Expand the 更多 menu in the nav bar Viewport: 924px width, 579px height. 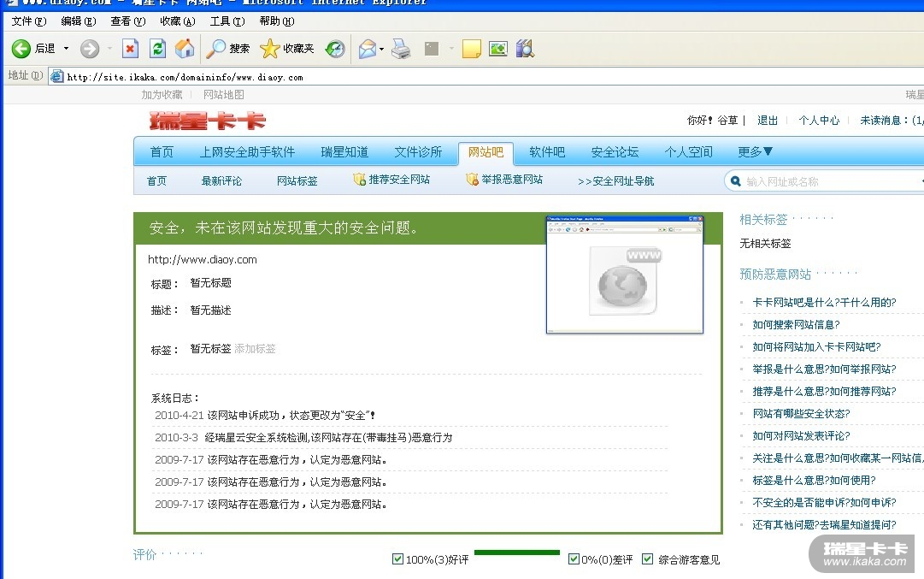point(755,152)
